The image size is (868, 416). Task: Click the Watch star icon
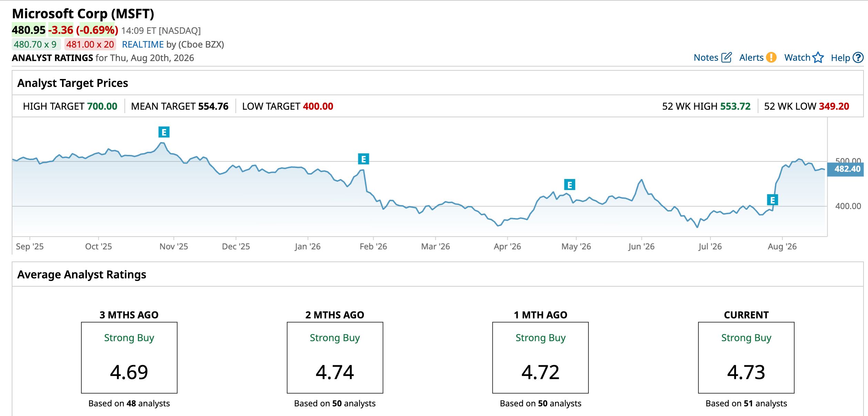(x=818, y=57)
